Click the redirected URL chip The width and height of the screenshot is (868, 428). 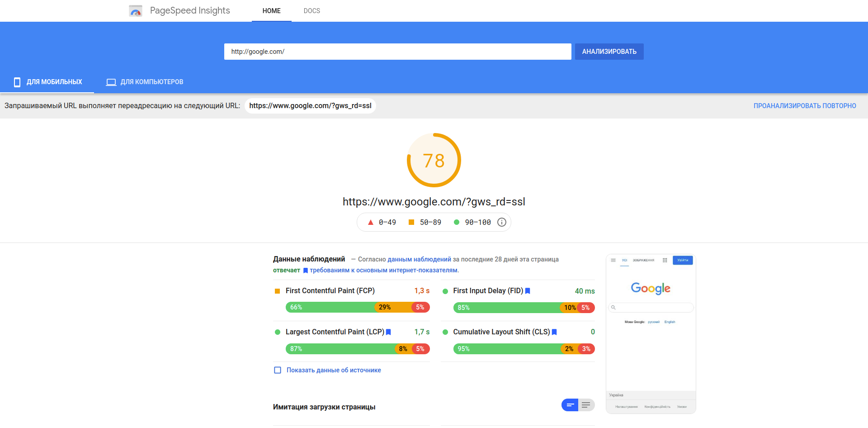[310, 106]
